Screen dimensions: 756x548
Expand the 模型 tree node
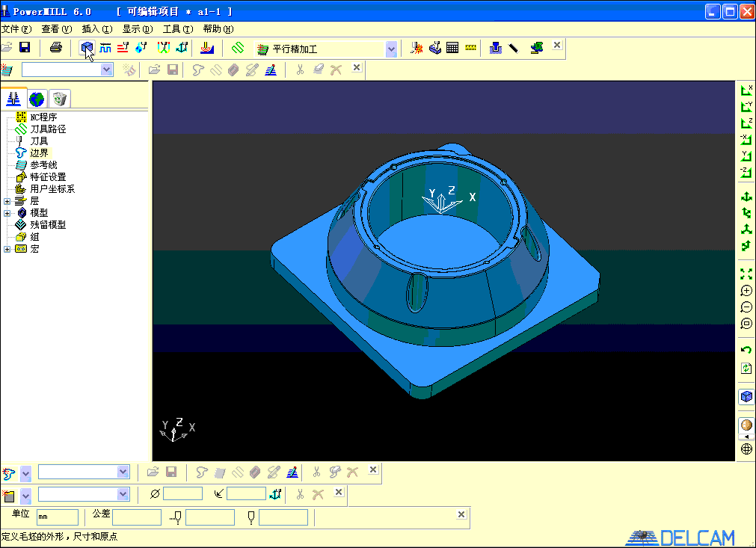(7, 213)
